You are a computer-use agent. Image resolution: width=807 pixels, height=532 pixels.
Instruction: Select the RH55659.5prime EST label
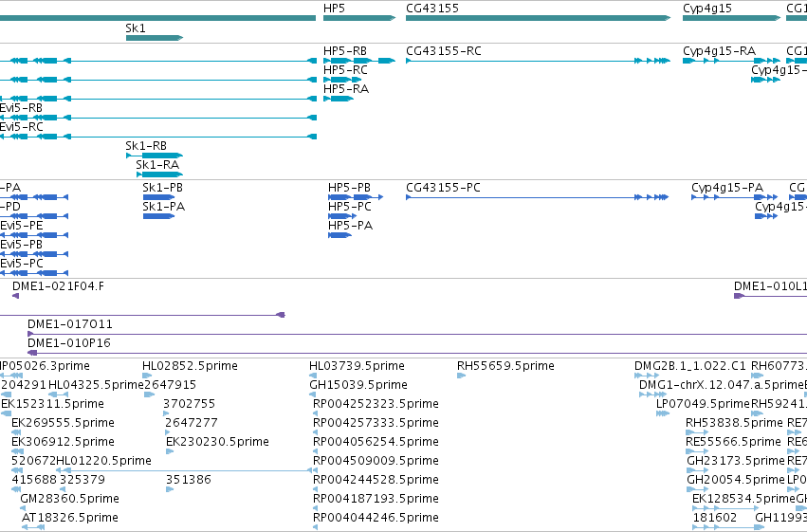coord(505,366)
